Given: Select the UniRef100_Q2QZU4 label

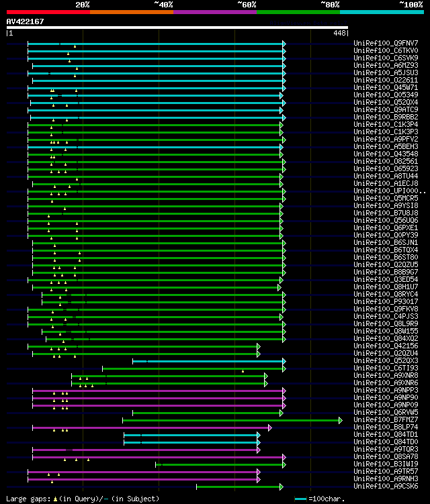Looking at the screenshot, I should [x=386, y=353].
